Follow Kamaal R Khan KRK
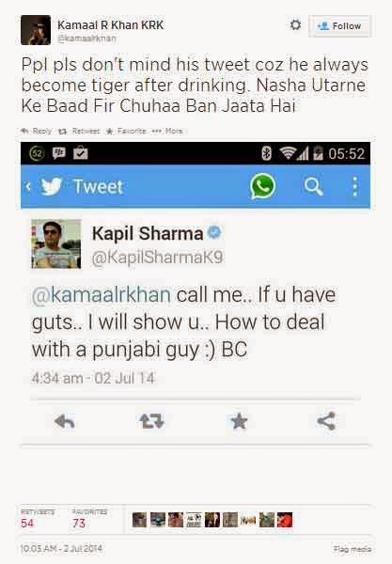The height and width of the screenshot is (564, 392). [x=340, y=26]
